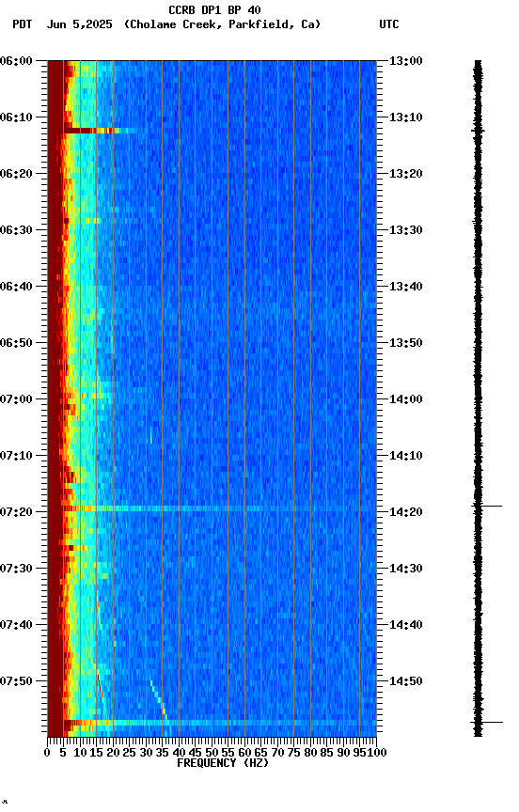Click the '07:00' PDT time label

[16, 399]
